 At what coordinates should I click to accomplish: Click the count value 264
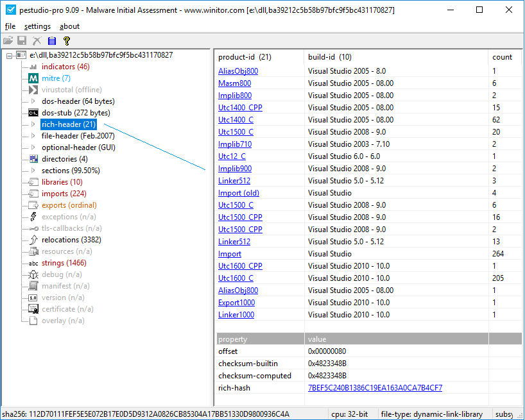coord(498,254)
